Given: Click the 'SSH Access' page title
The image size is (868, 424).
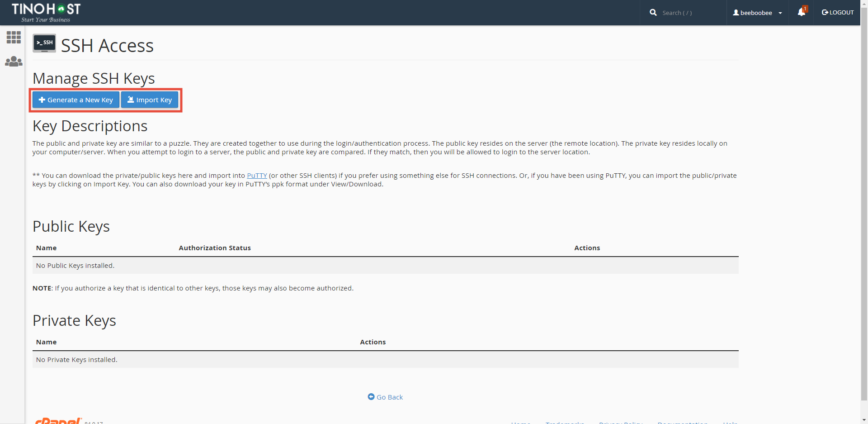Looking at the screenshot, I should click(x=107, y=46).
